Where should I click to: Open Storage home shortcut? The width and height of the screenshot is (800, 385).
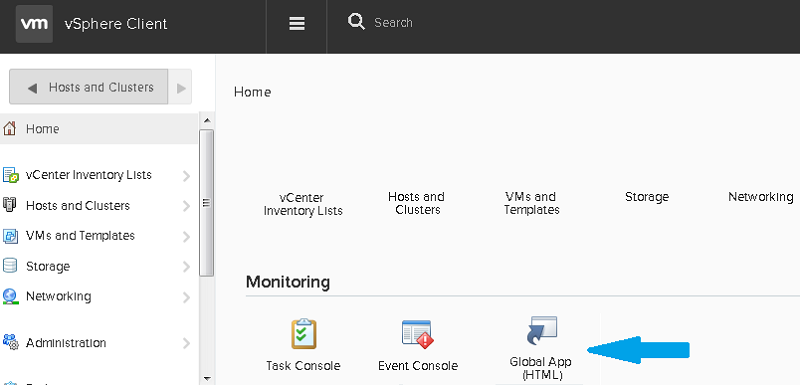(646, 196)
